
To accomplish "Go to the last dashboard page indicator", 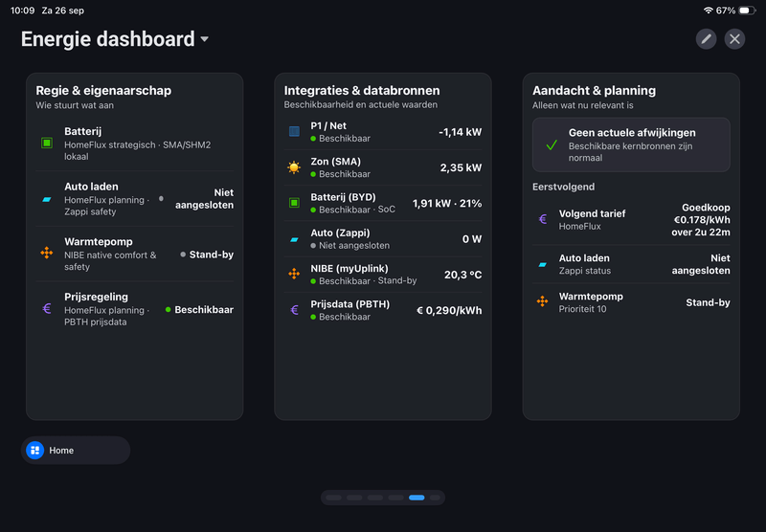I will pos(435,498).
